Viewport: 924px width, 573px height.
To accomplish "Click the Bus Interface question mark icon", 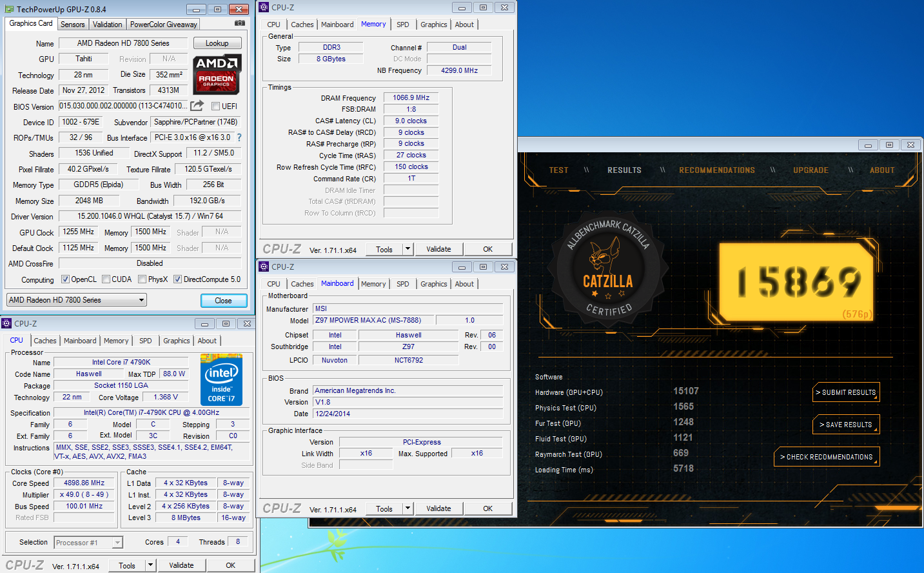I will pos(239,137).
